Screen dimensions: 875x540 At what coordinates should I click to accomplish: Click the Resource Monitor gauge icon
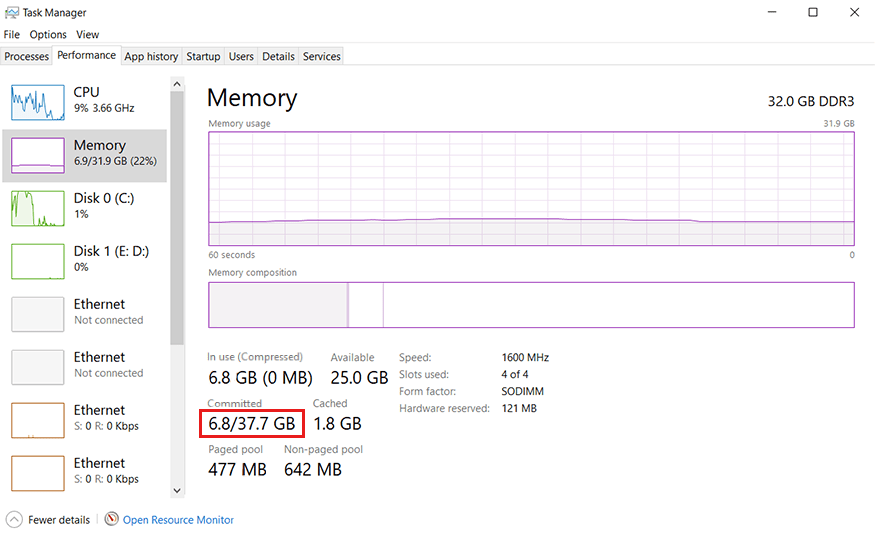click(x=112, y=519)
